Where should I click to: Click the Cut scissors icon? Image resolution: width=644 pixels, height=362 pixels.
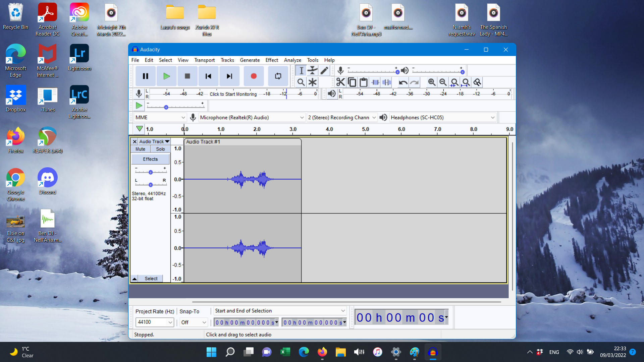click(340, 82)
